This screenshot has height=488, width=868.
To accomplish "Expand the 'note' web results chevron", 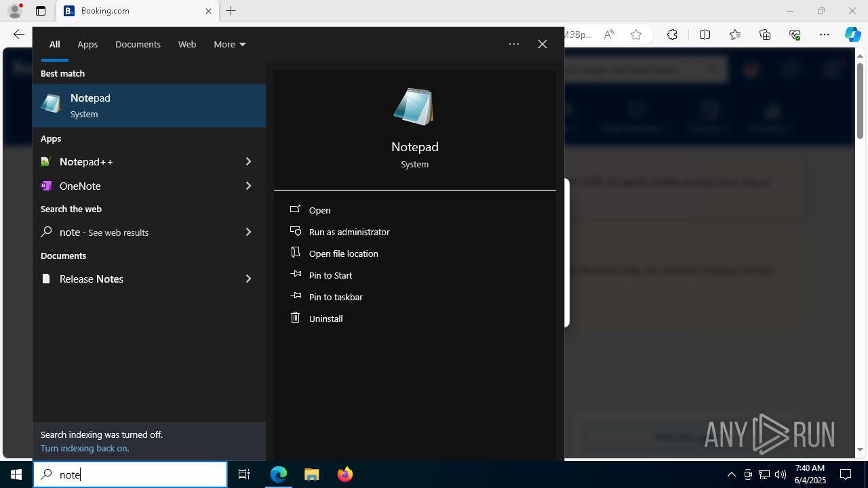I will coord(248,232).
